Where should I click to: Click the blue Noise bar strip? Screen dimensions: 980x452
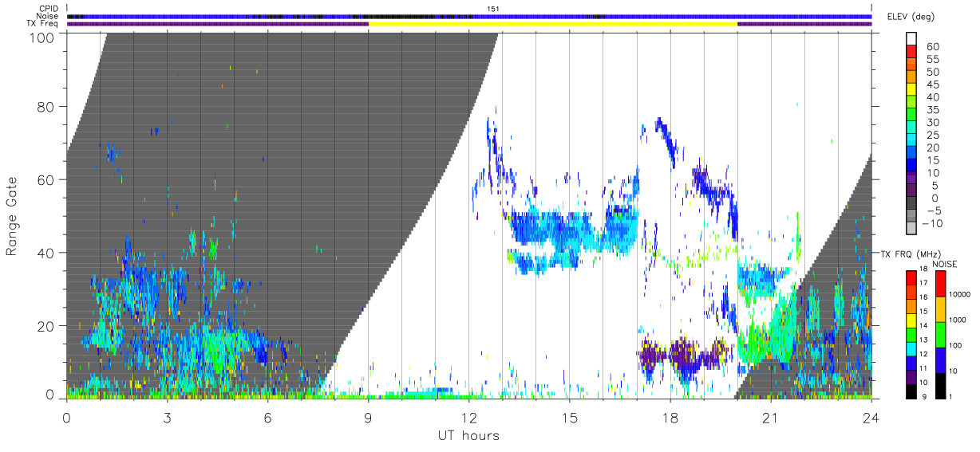point(469,16)
